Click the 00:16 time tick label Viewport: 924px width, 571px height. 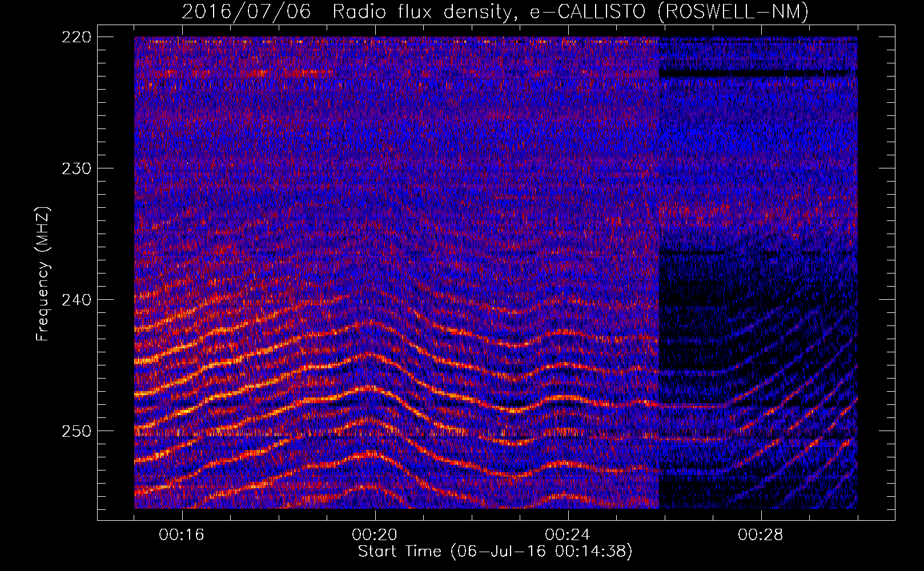point(182,535)
